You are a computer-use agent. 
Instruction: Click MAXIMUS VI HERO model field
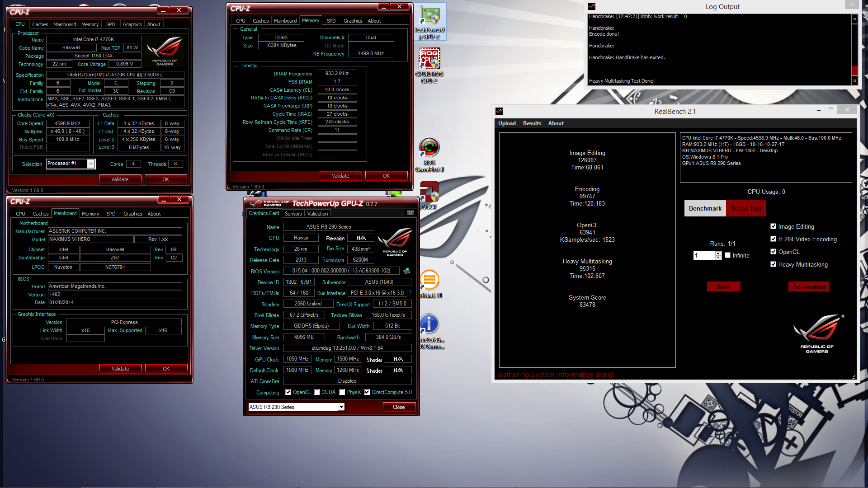click(x=90, y=239)
